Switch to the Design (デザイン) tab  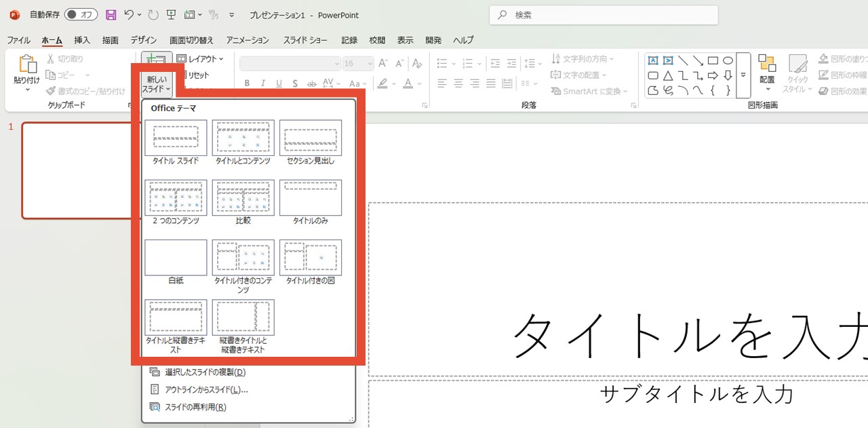click(x=144, y=40)
